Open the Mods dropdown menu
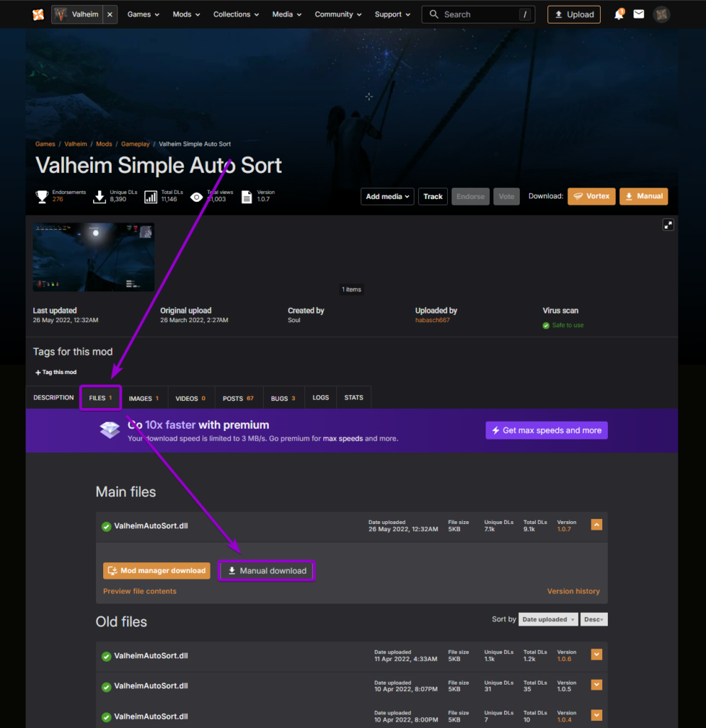The image size is (706, 728). tap(186, 14)
